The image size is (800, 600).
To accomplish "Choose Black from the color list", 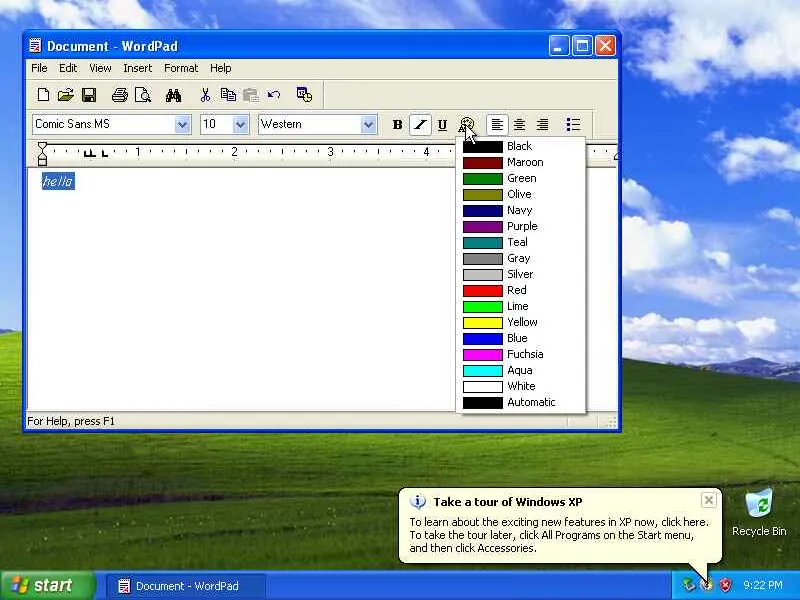I will (520, 146).
